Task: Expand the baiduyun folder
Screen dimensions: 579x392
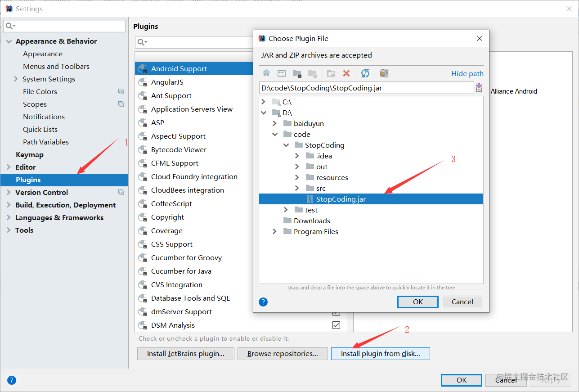Action: click(275, 123)
